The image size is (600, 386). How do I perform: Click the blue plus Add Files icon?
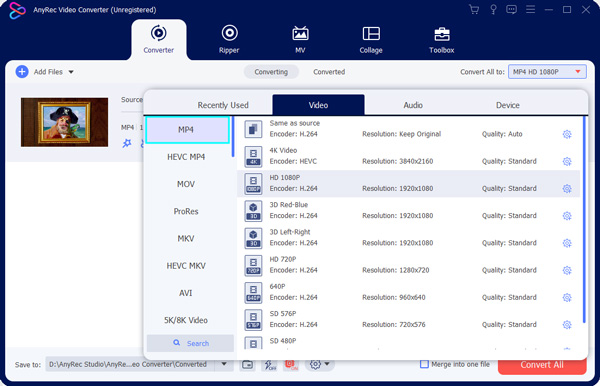[22, 72]
